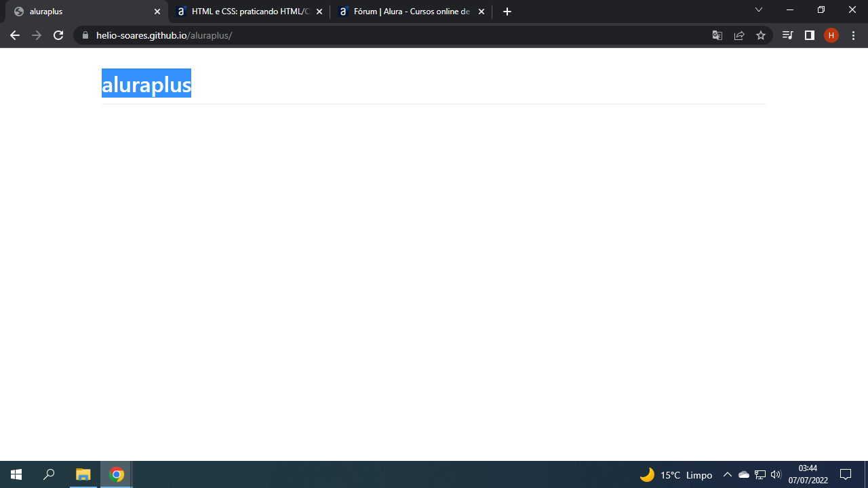The width and height of the screenshot is (868, 488).
Task: Toggle Chrome side panel
Action: [809, 35]
